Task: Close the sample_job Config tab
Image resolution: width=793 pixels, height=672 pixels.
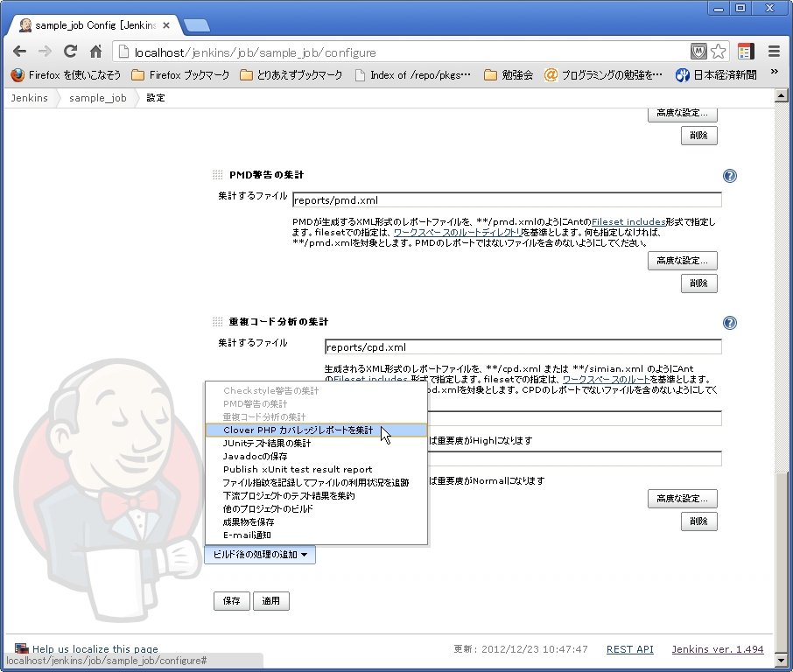Action: [x=166, y=25]
